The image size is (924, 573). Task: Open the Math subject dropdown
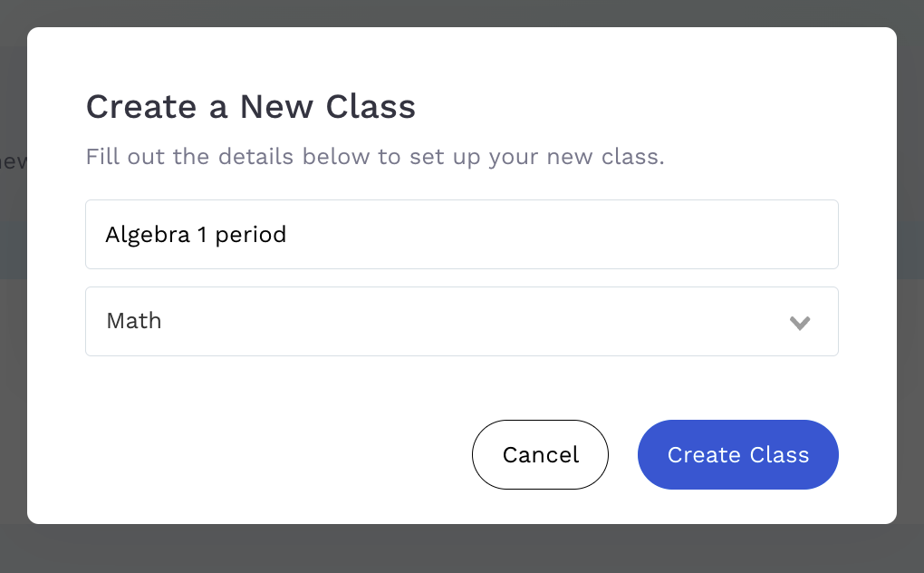[x=461, y=322]
